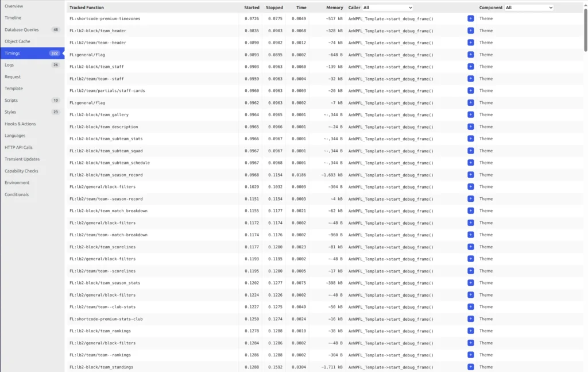The image size is (588, 372).
Task: Click the ~1,711 kB memory value
Action: (332, 367)
